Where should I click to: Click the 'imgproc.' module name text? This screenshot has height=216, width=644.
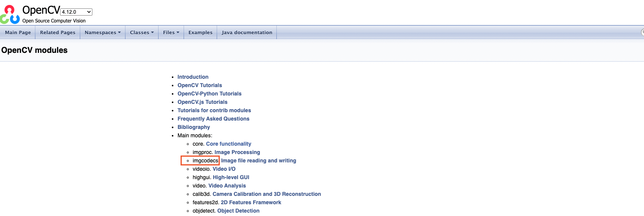pyautogui.click(x=203, y=152)
